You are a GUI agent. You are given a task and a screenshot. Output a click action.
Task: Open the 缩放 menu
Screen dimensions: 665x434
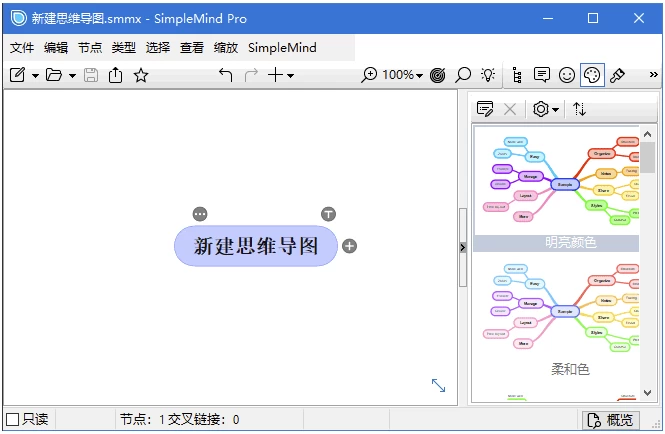226,47
